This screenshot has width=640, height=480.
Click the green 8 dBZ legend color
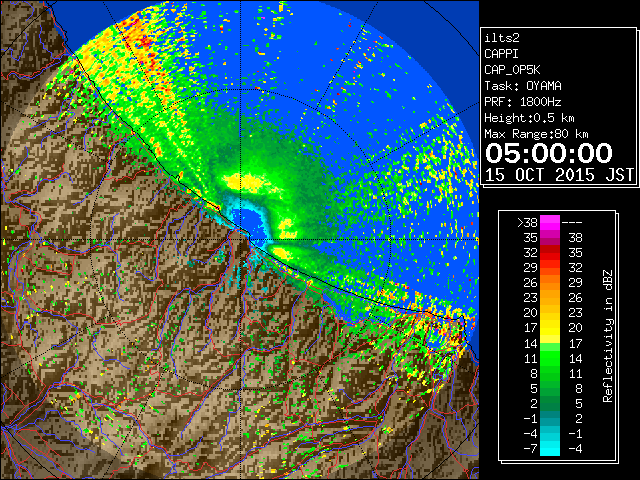coord(550,373)
